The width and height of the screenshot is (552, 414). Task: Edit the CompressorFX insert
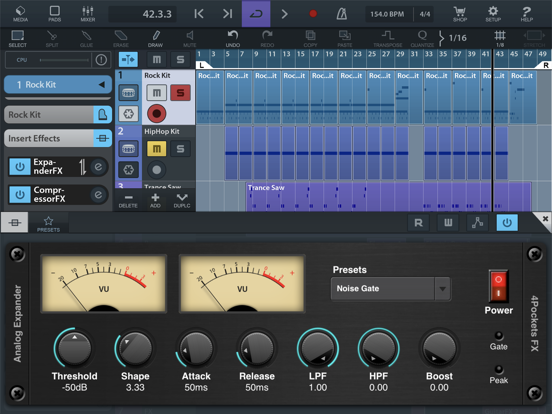98,194
